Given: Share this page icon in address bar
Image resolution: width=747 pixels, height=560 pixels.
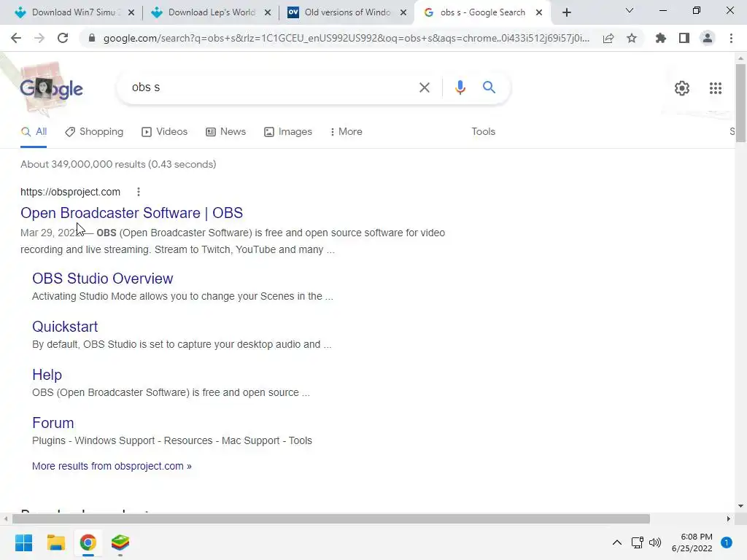Looking at the screenshot, I should [608, 38].
